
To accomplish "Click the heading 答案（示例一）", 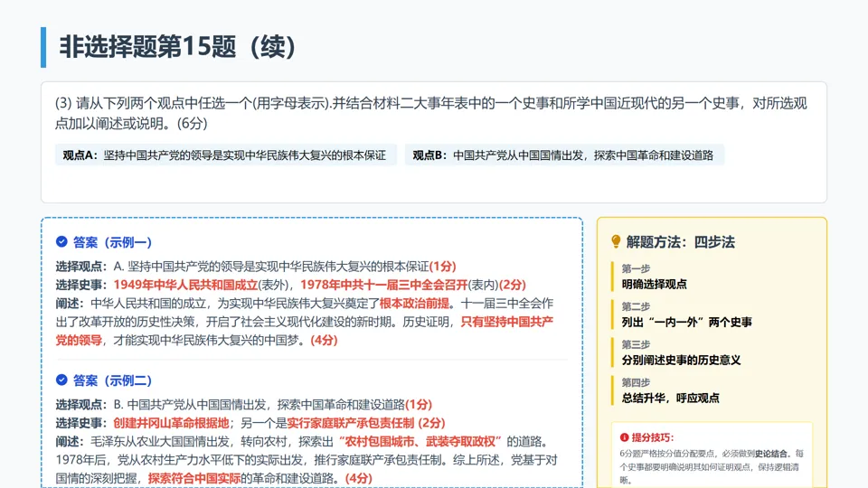I will pos(112,242).
